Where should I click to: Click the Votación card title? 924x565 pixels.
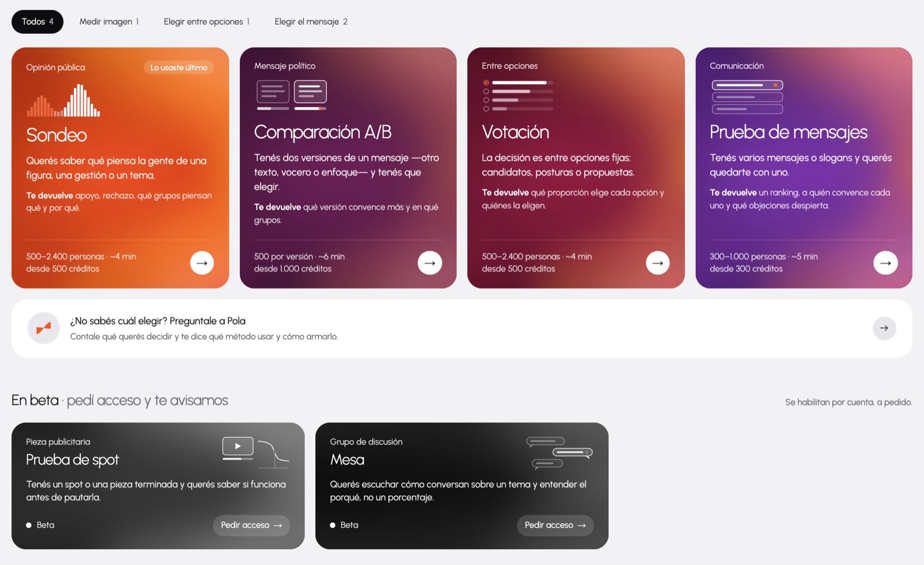[x=515, y=132]
